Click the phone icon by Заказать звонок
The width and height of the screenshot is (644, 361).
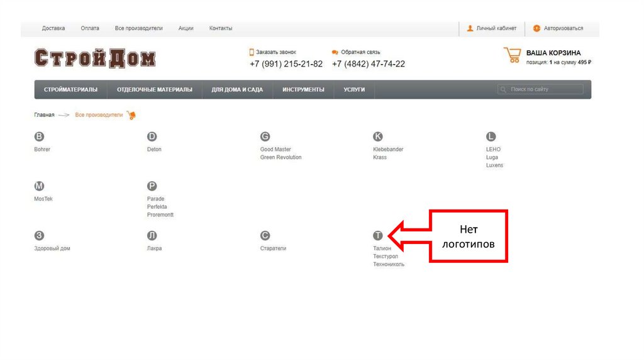click(252, 52)
